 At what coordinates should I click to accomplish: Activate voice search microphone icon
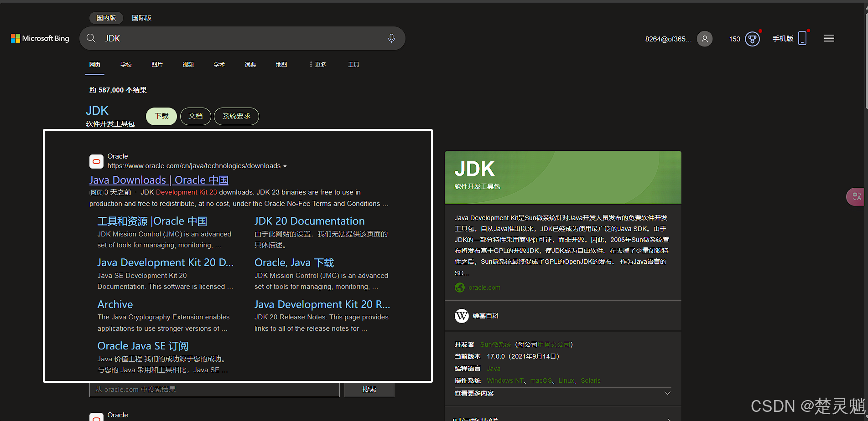pyautogui.click(x=391, y=38)
